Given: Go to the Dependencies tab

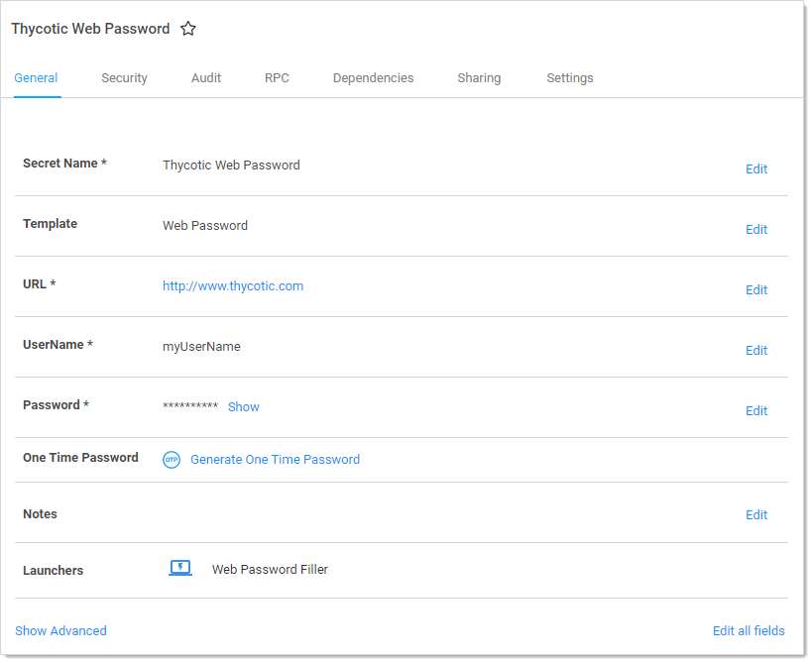Looking at the screenshot, I should tap(373, 78).
